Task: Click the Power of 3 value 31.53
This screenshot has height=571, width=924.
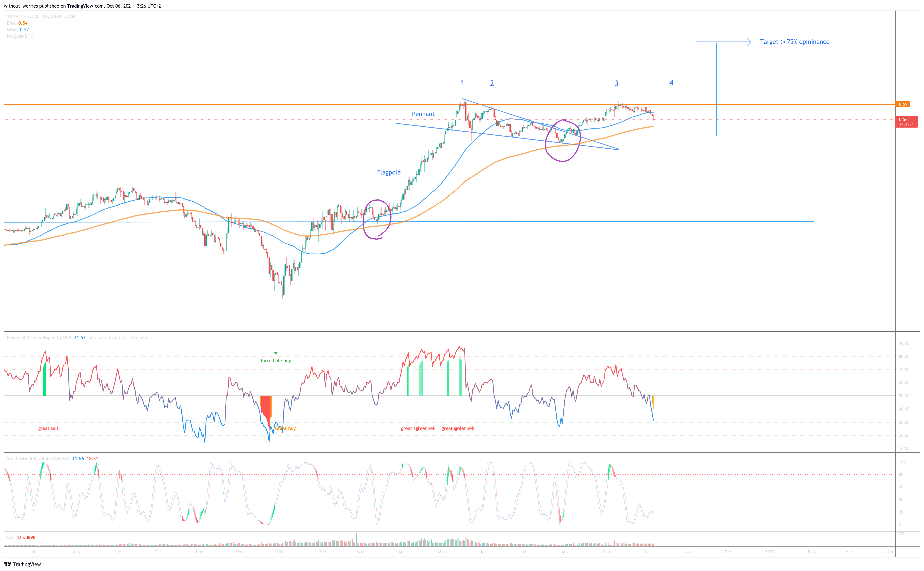Action: (x=80, y=338)
